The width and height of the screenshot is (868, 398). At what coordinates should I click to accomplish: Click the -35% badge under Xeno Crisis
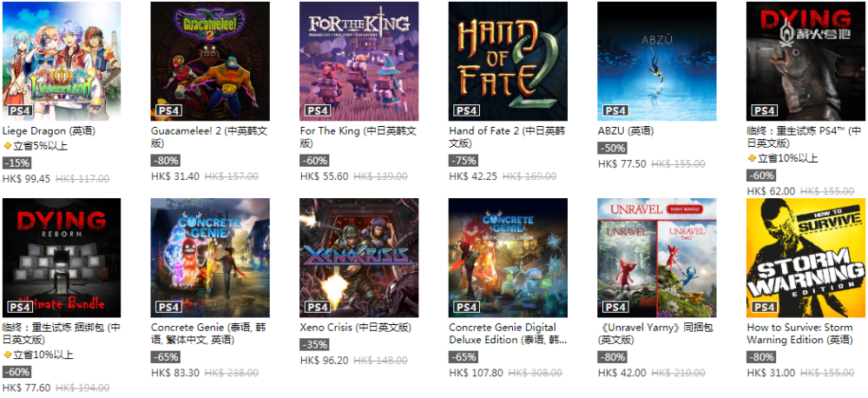[x=315, y=345]
